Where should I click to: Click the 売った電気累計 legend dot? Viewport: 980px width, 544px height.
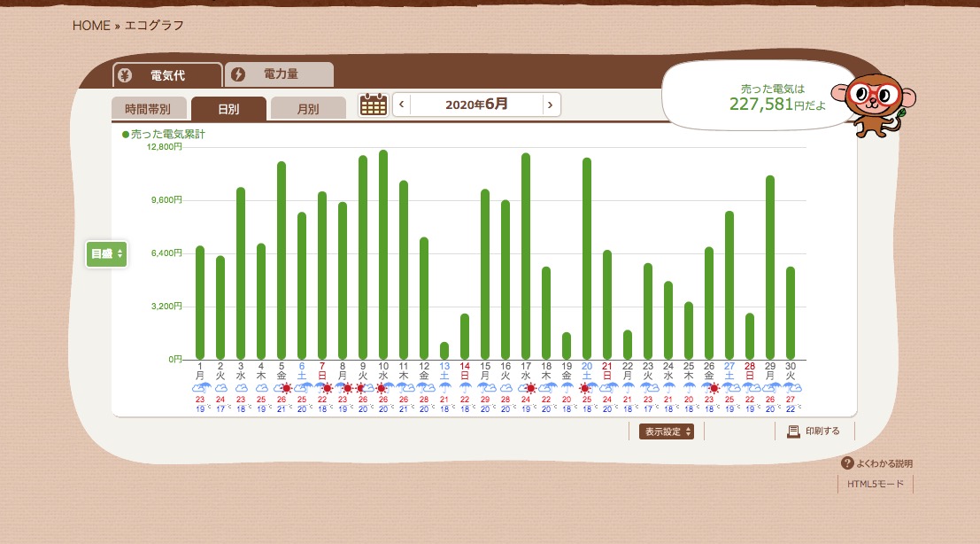pyautogui.click(x=126, y=135)
